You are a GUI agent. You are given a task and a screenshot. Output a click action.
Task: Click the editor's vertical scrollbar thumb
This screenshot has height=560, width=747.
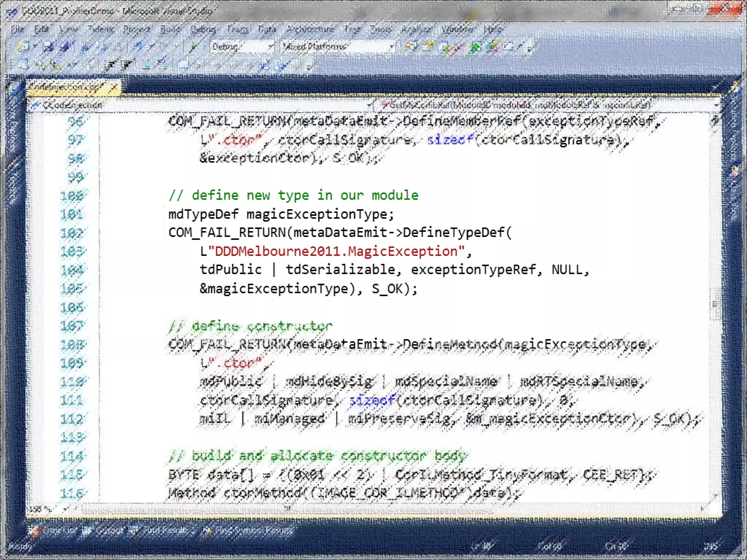(715, 304)
